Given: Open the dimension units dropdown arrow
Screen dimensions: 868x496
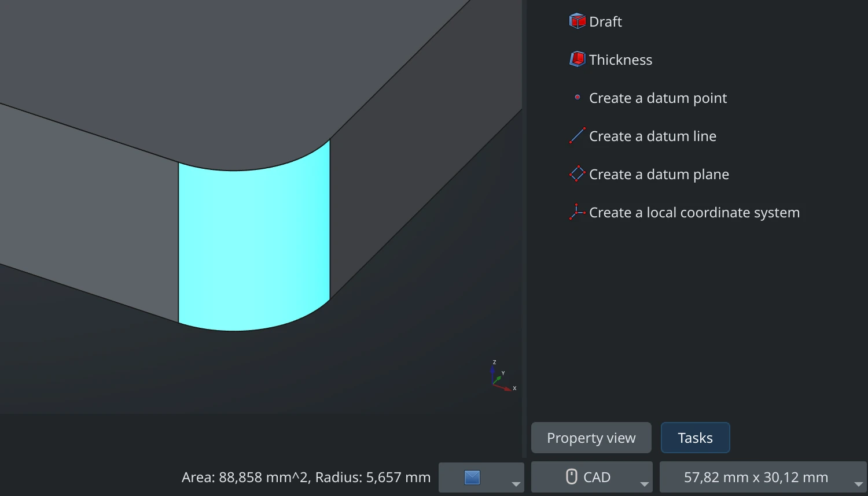Looking at the screenshot, I should click(x=859, y=484).
